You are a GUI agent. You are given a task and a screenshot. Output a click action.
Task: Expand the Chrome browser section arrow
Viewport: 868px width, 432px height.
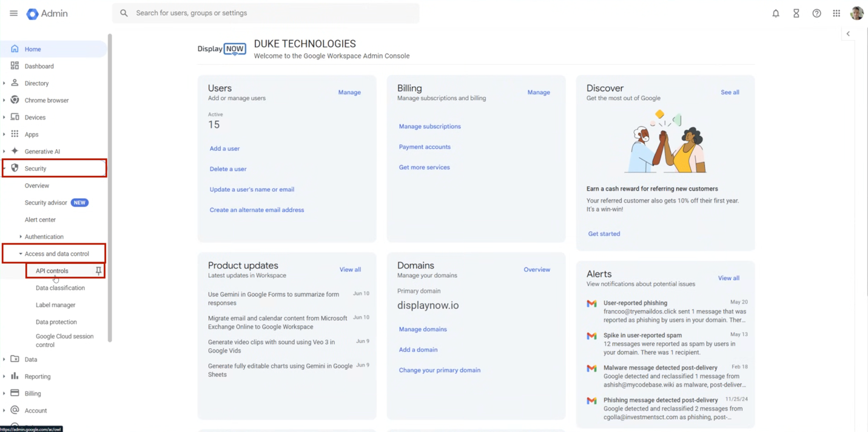click(4, 100)
